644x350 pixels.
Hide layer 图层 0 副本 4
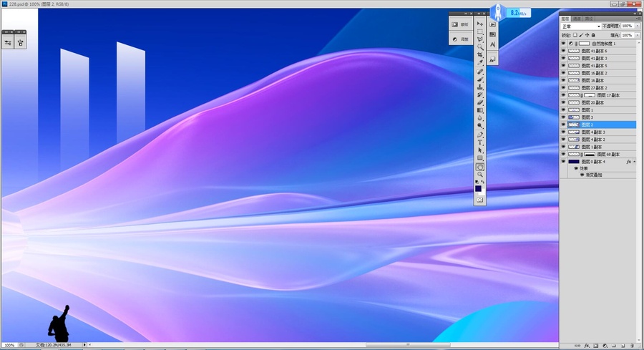click(564, 162)
